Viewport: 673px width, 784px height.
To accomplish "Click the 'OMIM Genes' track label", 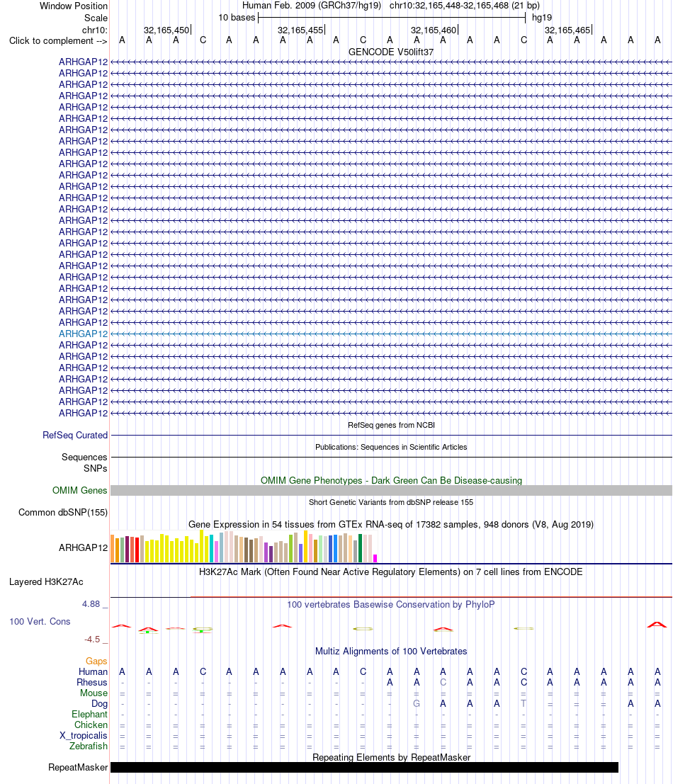I will [x=79, y=491].
